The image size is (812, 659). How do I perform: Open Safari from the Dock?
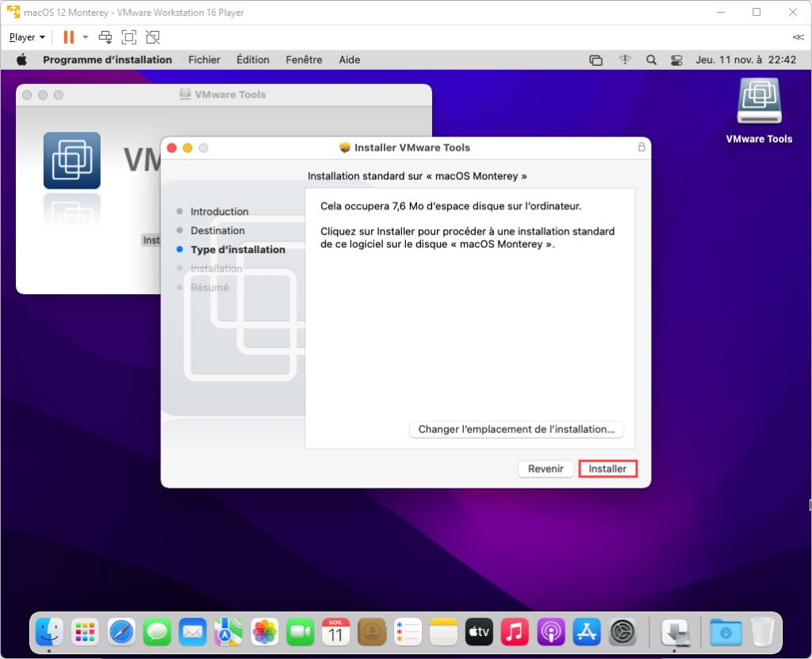120,632
